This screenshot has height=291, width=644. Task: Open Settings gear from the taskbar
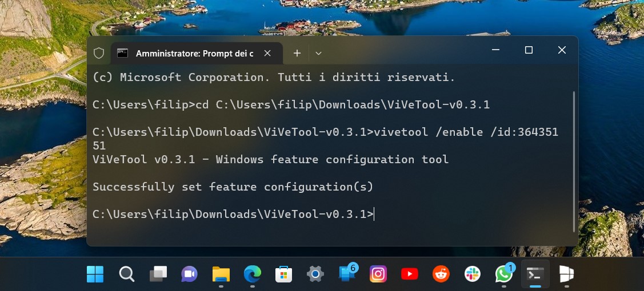pyautogui.click(x=315, y=274)
